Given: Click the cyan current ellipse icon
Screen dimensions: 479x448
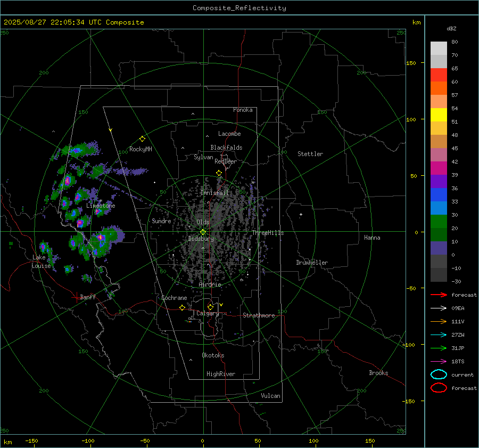Looking at the screenshot, I should [439, 374].
